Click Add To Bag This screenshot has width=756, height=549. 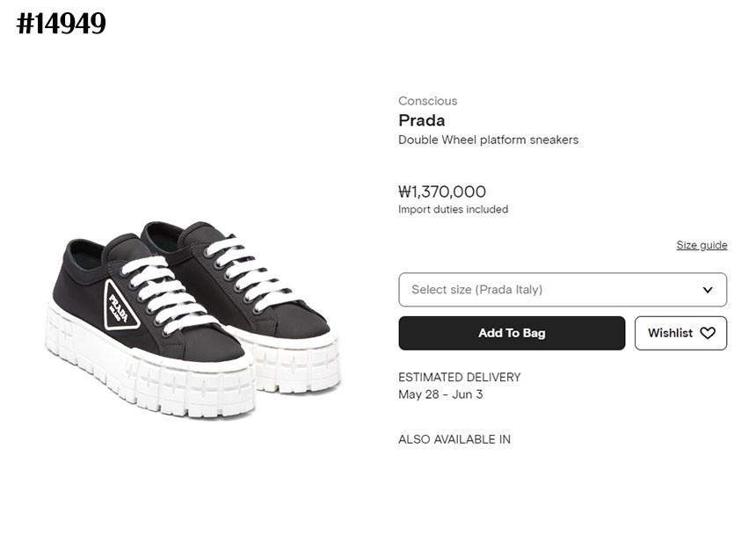click(x=512, y=333)
